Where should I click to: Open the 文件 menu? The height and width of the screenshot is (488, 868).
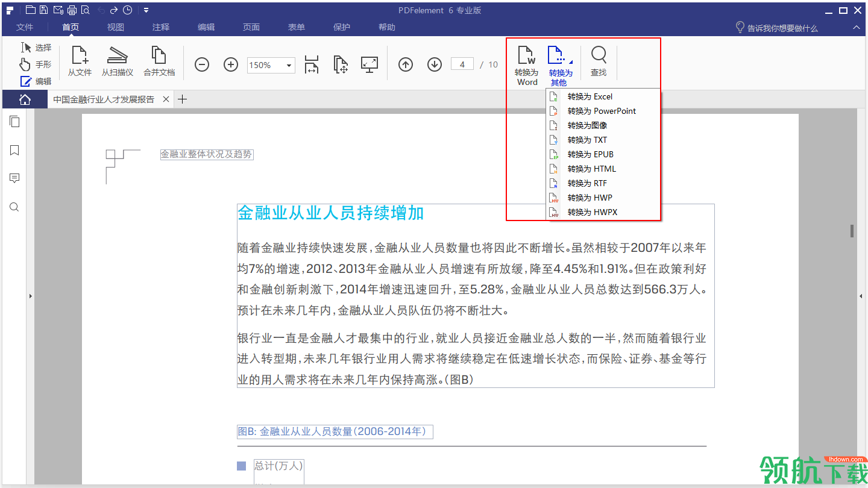25,27
